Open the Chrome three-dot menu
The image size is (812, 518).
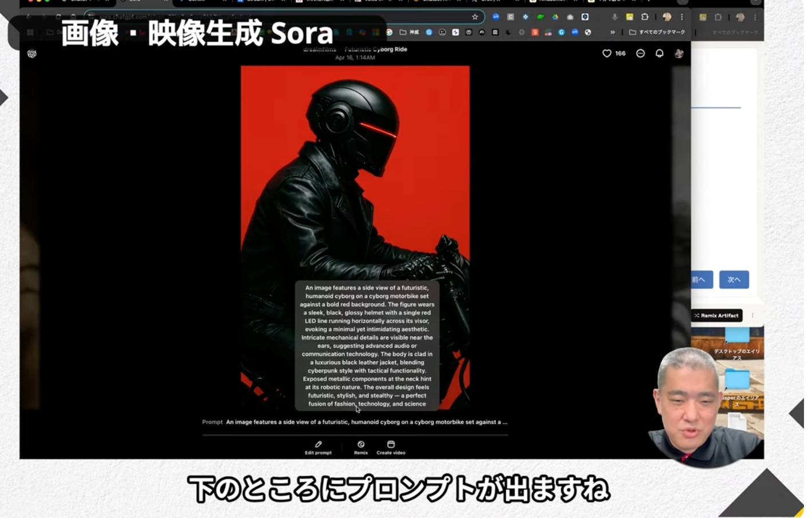coord(681,17)
